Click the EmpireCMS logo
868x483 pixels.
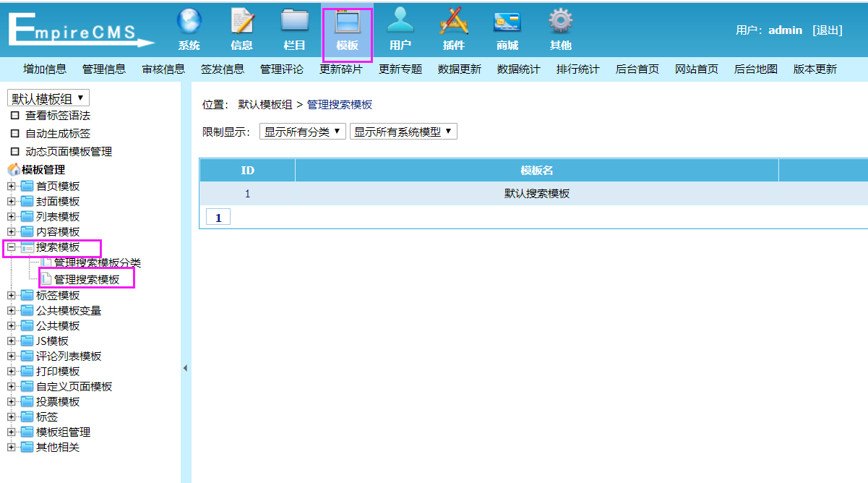[x=81, y=31]
